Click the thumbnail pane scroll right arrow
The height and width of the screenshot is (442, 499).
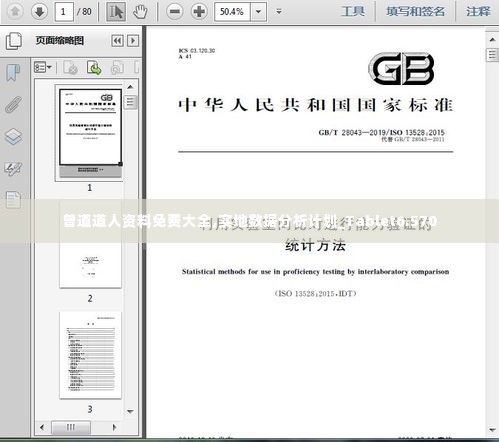click(x=114, y=427)
